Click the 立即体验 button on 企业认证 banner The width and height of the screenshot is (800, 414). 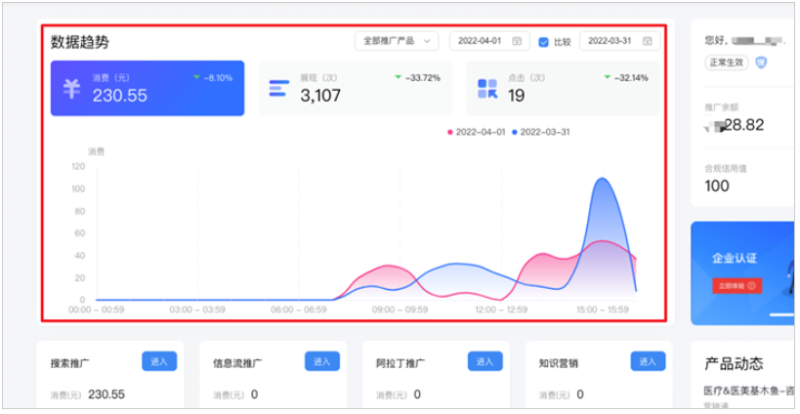coord(737,286)
